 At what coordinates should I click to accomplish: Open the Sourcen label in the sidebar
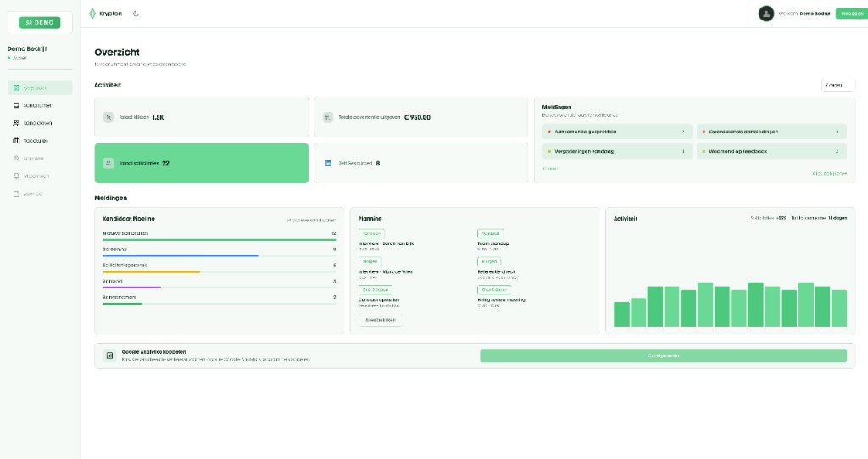pos(33,159)
